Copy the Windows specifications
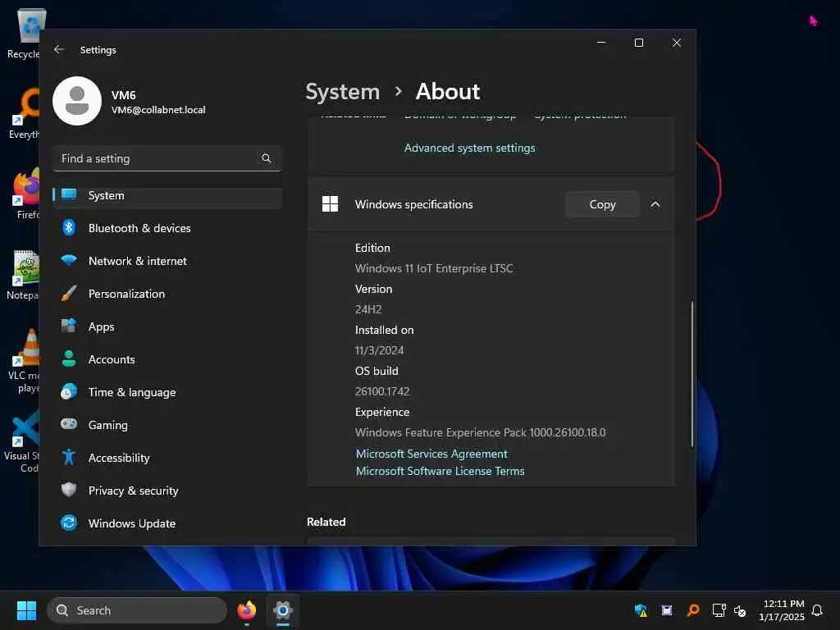Screen dimensions: 840x630 tap(602, 204)
